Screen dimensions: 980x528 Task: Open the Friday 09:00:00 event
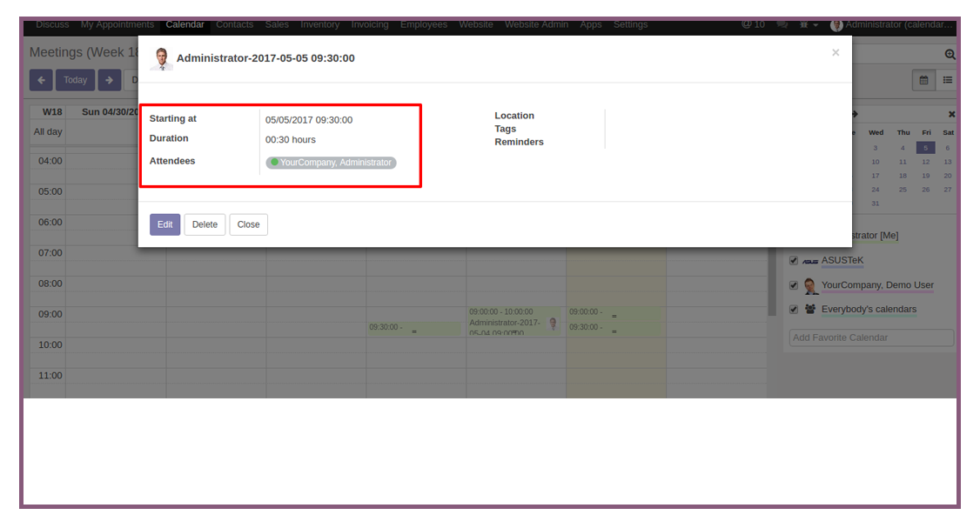coord(614,312)
